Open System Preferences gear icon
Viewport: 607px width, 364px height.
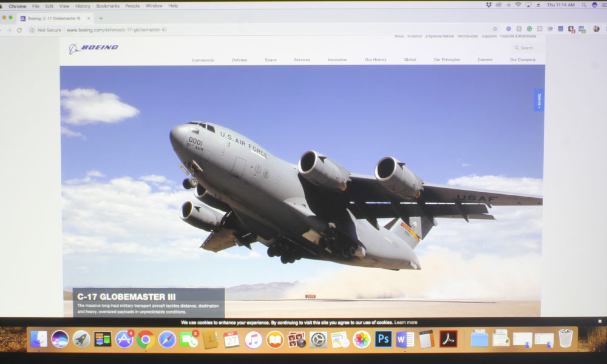tap(318, 340)
